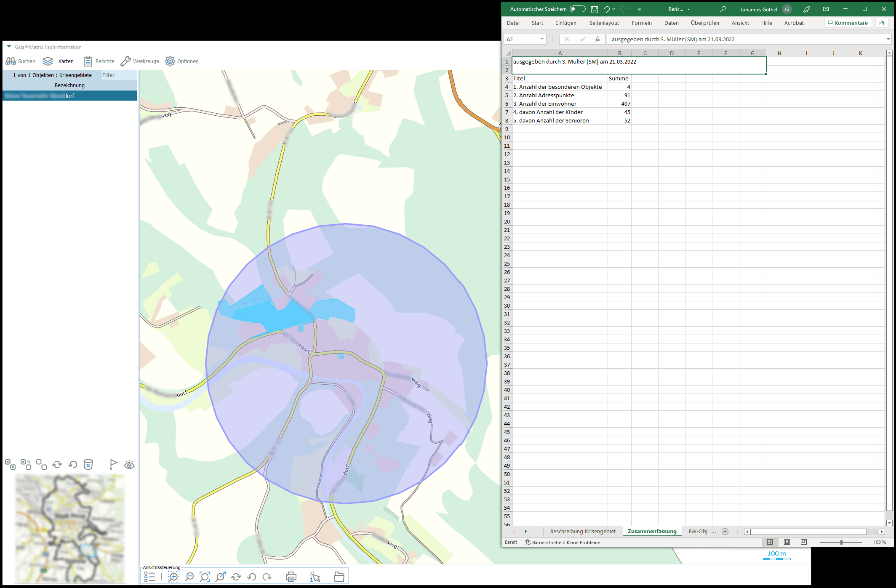
Task: Select the zoom-in magnifier tool
Action: click(x=173, y=577)
